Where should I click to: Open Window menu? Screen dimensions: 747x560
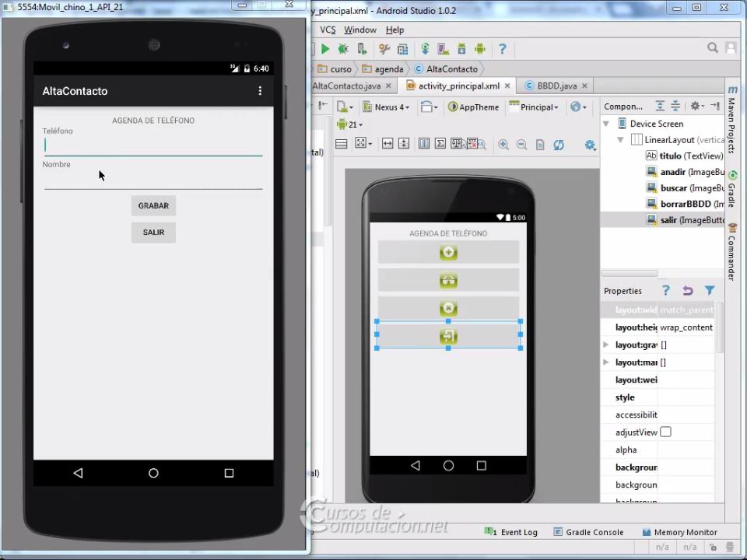pos(360,30)
